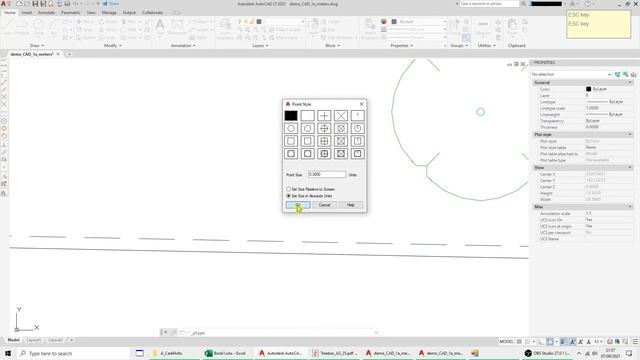Expand the Block panel dropdown
This screenshot has height=360, width=640.
[333, 45]
